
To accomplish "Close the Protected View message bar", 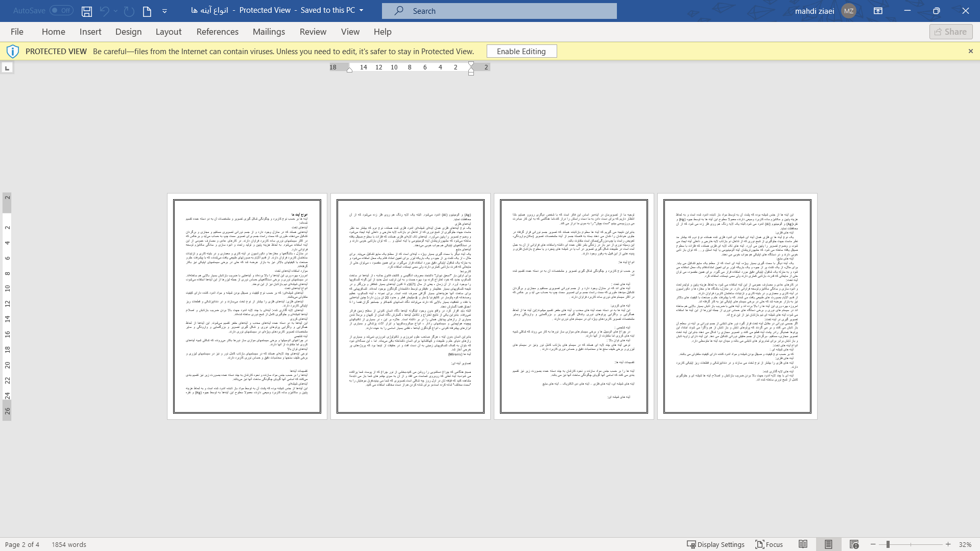I will coord(971,51).
